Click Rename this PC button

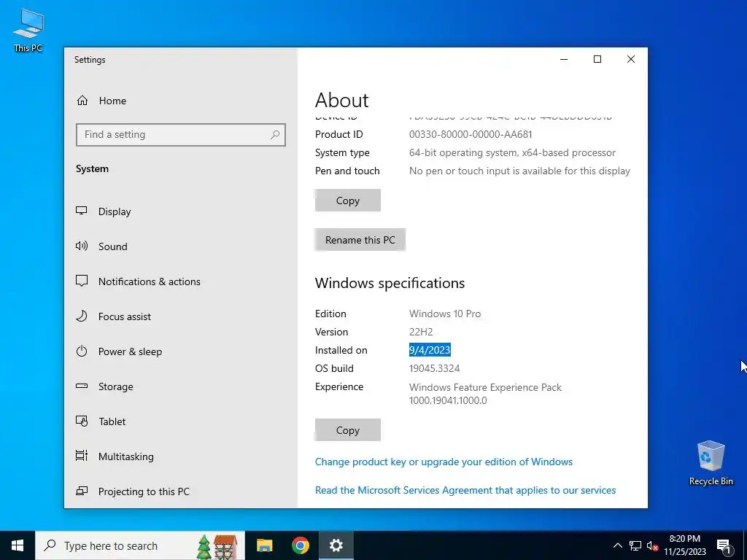(x=360, y=239)
